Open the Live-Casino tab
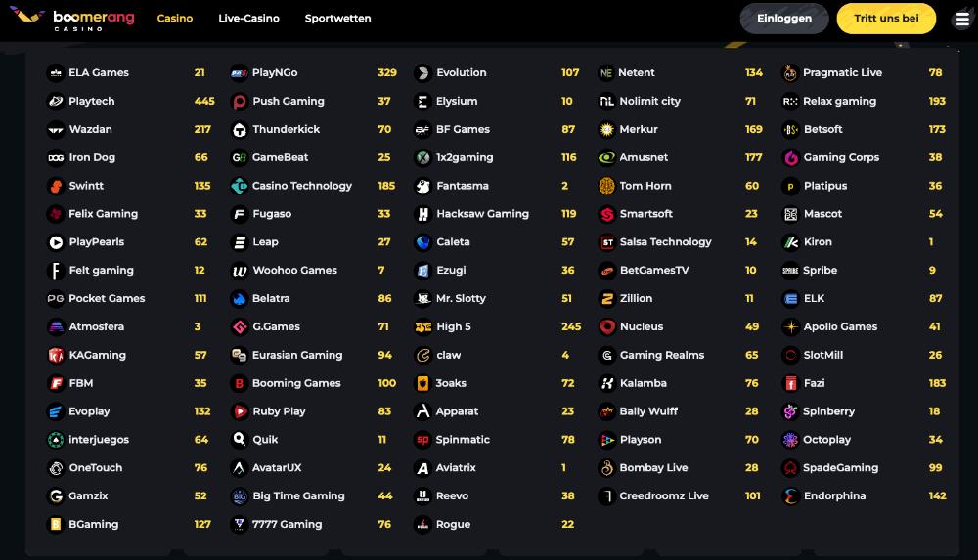Screen dimensions: 978x560 pos(248,19)
